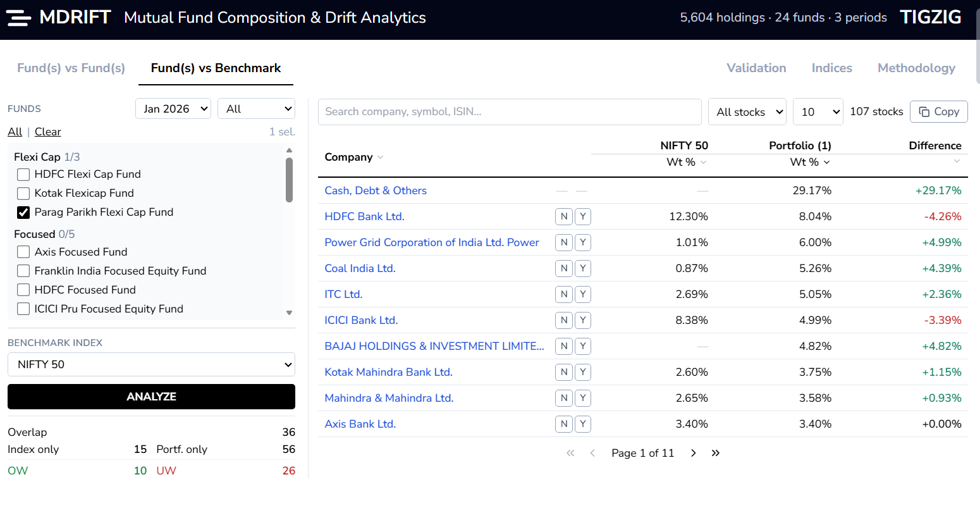Open the Methodology tab
This screenshot has height=520, width=980.
click(x=916, y=68)
